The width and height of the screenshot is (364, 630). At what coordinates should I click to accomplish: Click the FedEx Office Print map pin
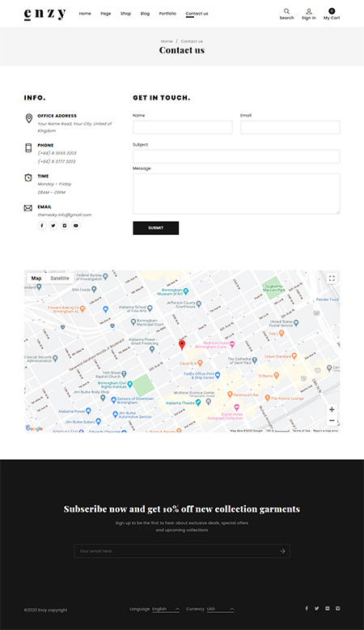tap(218, 375)
